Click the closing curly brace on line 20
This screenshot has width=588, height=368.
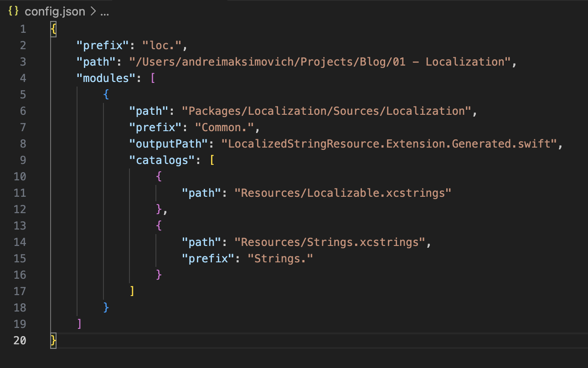(x=53, y=340)
